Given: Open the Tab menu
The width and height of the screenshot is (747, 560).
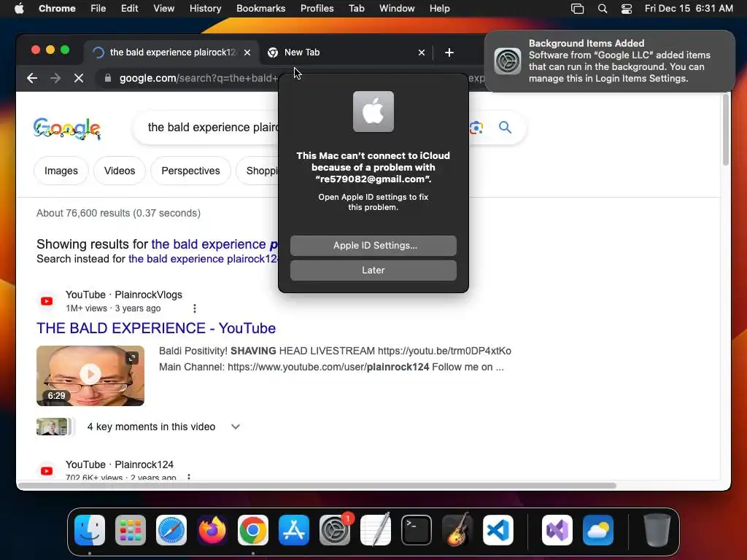Looking at the screenshot, I should tap(356, 9).
